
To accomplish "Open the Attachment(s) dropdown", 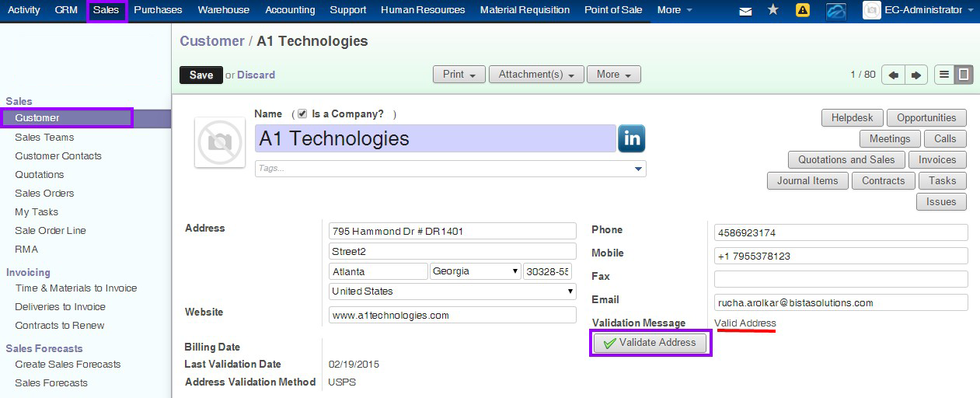I will pos(536,75).
